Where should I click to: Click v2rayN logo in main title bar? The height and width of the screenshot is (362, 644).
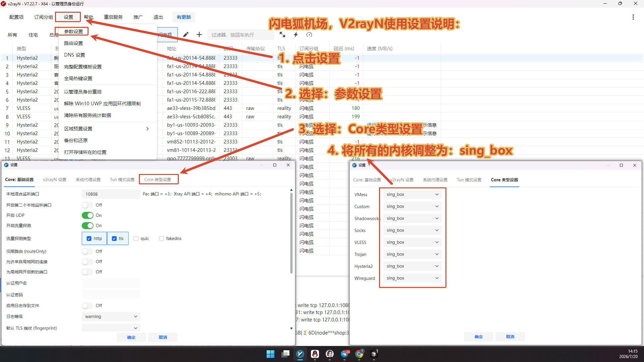click(4, 4)
